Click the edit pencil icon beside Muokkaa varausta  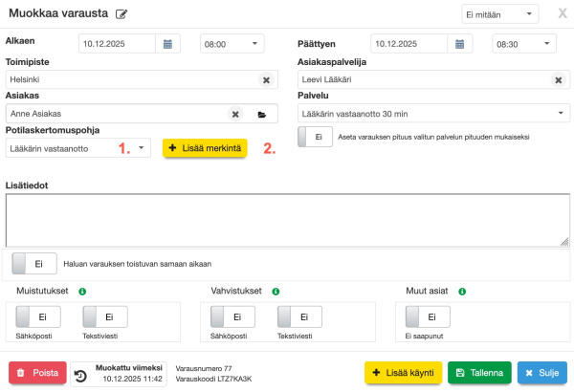[121, 14]
